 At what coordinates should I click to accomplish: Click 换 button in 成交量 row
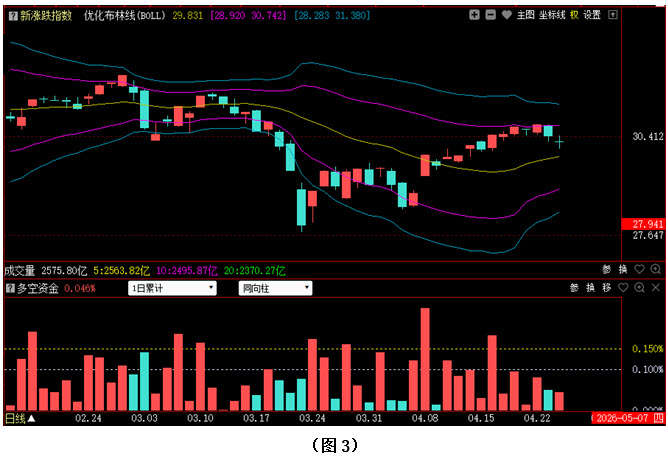[x=623, y=270]
